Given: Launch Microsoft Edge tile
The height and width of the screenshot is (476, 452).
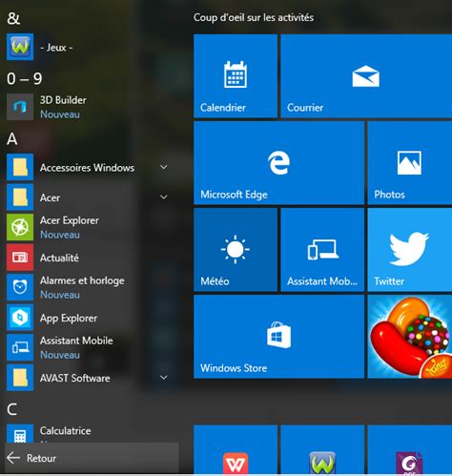Looking at the screenshot, I should (x=278, y=163).
